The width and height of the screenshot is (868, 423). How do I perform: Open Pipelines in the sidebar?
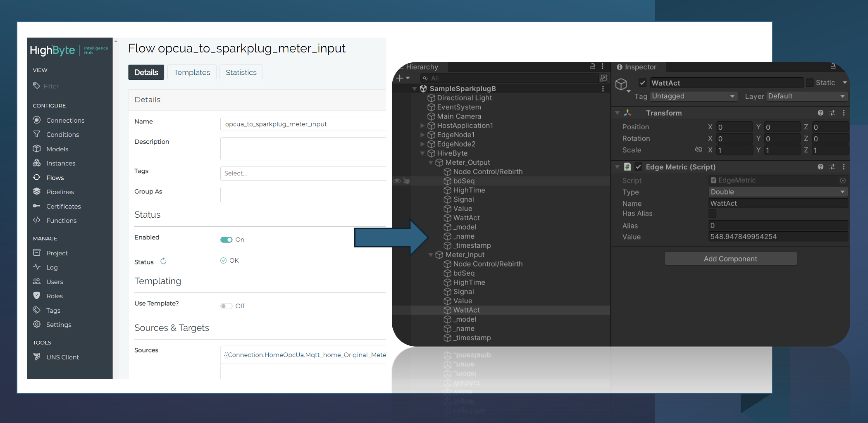[53, 192]
